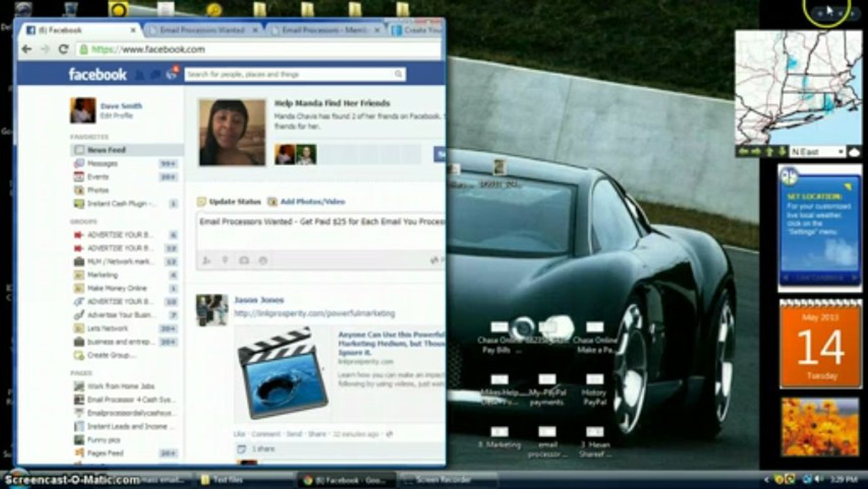Open the Advertise Your Business group
Image resolution: width=868 pixels, height=489 pixels.
point(126,315)
